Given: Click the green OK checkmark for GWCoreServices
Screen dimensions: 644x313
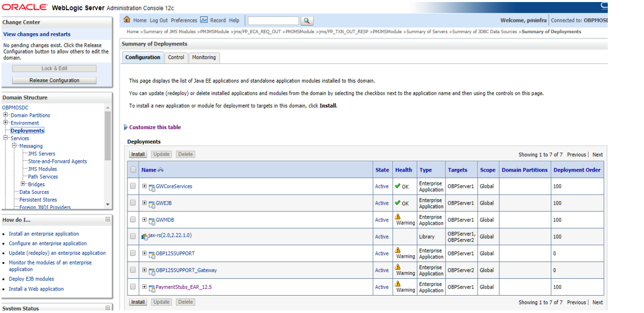Looking at the screenshot, I should coord(398,186).
